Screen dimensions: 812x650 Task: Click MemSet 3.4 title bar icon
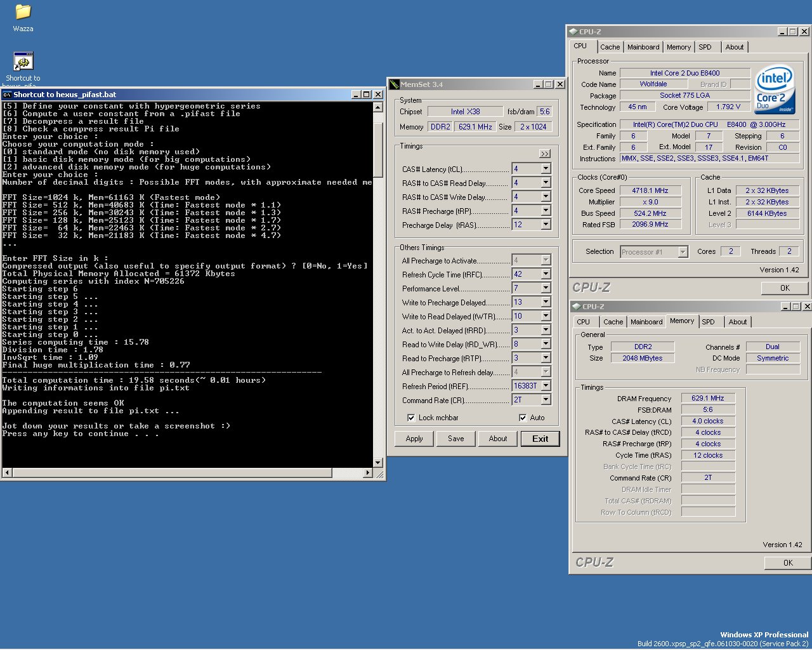(x=394, y=84)
